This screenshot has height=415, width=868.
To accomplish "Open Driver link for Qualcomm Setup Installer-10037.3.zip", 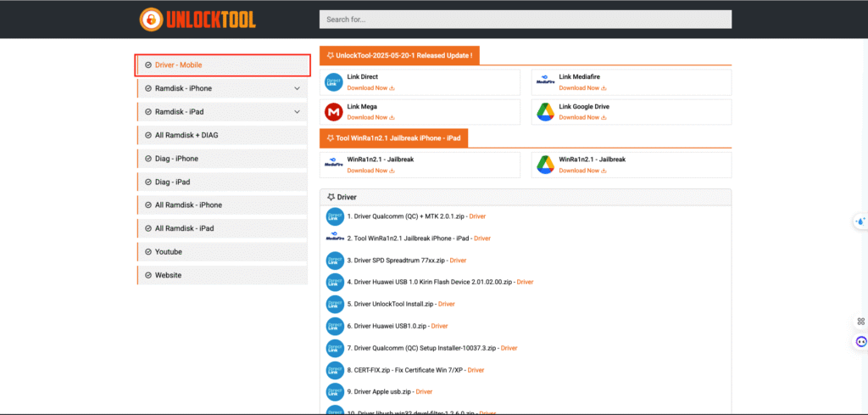I will pos(509,348).
